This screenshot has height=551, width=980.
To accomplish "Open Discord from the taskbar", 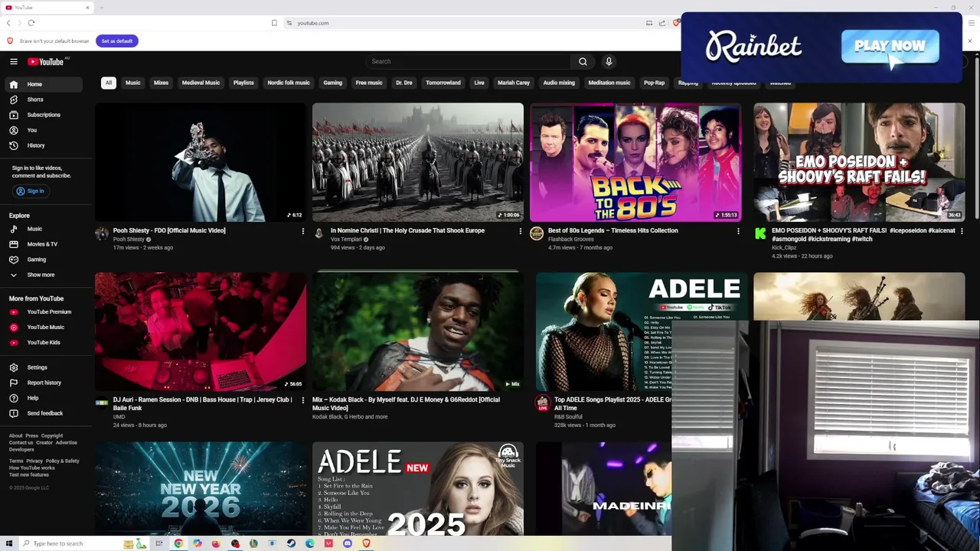I will tap(348, 543).
